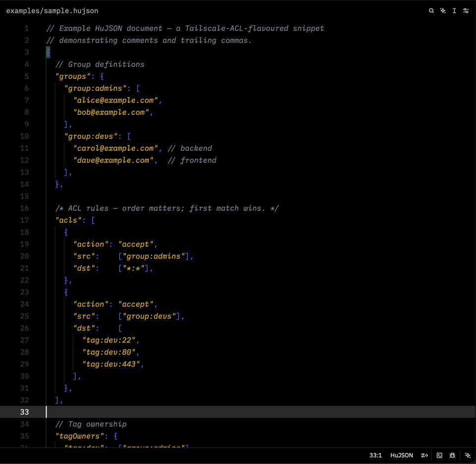
Task: Click closing bracket on line 32
Action: tap(57, 400)
